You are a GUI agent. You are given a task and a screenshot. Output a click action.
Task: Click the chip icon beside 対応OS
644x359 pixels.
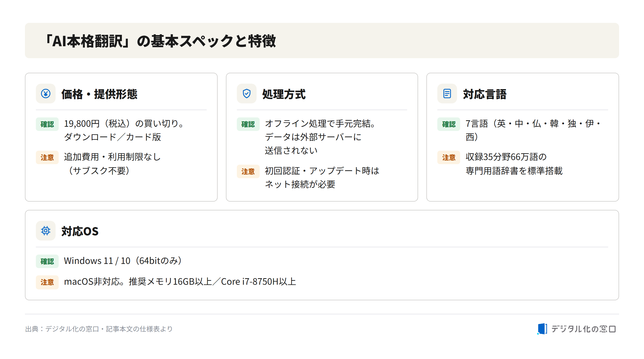pos(46,231)
